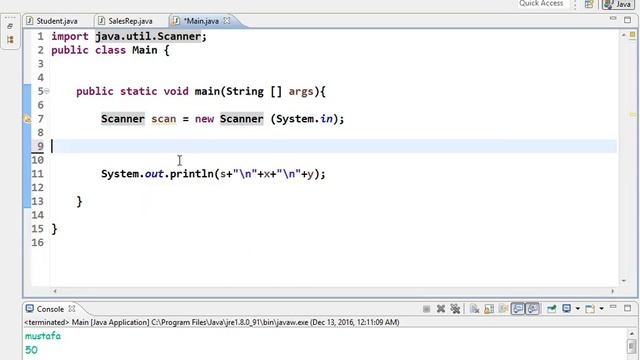Click the closing brace on line 13
Image resolution: width=640 pixels, height=360 pixels.
coord(79,201)
